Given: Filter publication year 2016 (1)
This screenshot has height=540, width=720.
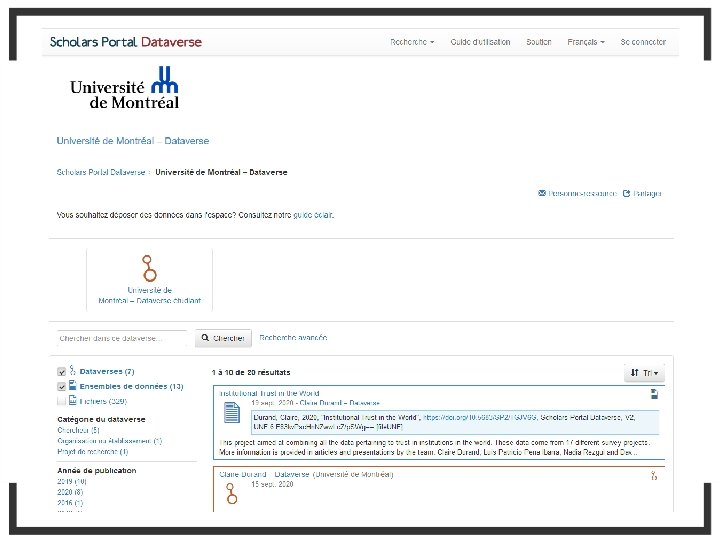Looking at the screenshot, I should (70, 503).
